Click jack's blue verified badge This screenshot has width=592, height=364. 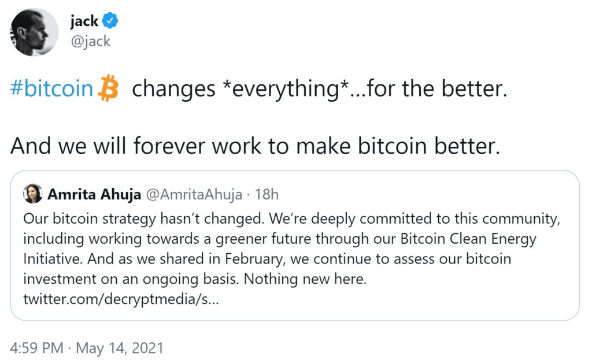point(110,20)
